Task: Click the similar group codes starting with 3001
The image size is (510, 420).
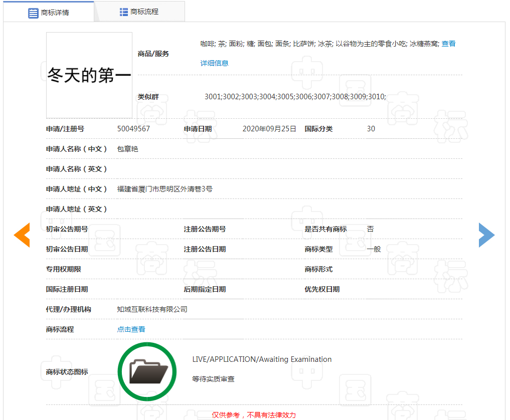Action: (295, 97)
